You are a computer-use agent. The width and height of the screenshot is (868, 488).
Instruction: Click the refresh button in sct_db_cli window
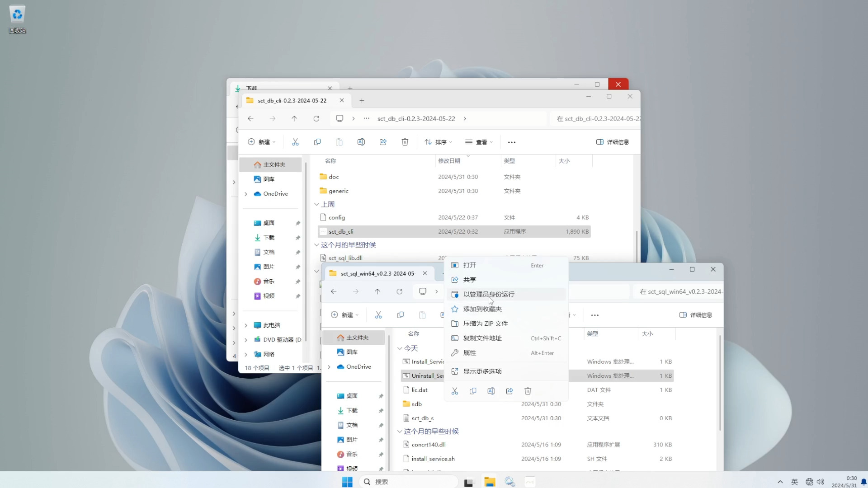point(316,119)
